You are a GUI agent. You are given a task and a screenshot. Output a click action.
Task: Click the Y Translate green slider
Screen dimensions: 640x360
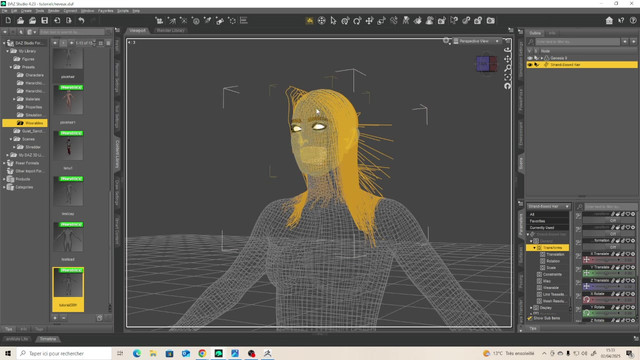(609, 273)
